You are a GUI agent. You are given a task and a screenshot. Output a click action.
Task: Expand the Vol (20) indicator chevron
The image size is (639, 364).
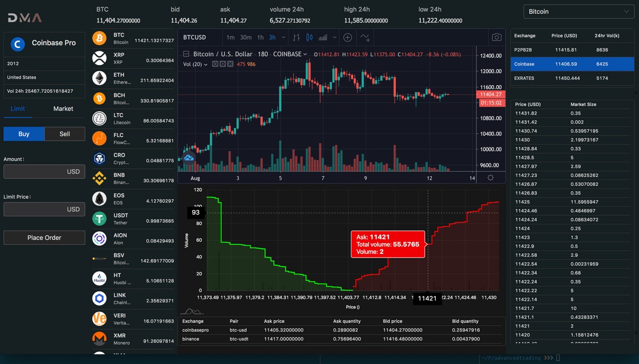[206, 64]
